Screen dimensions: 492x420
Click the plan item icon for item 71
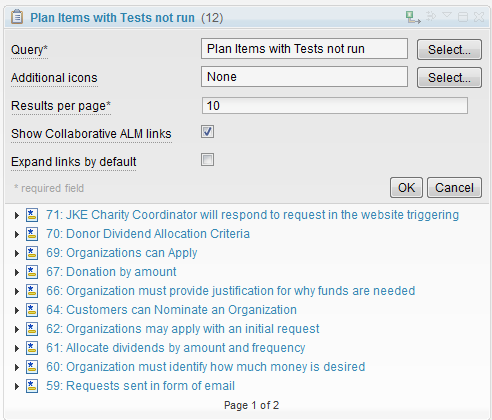pyautogui.click(x=32, y=215)
